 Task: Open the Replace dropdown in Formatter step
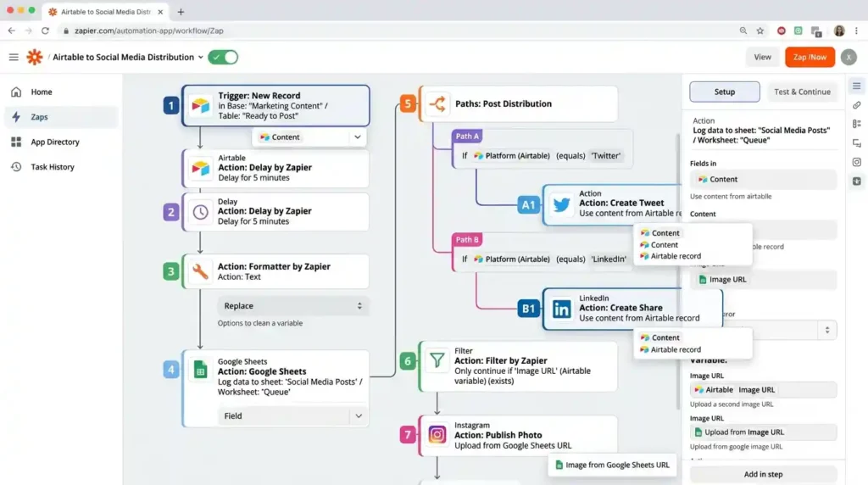[x=292, y=305]
